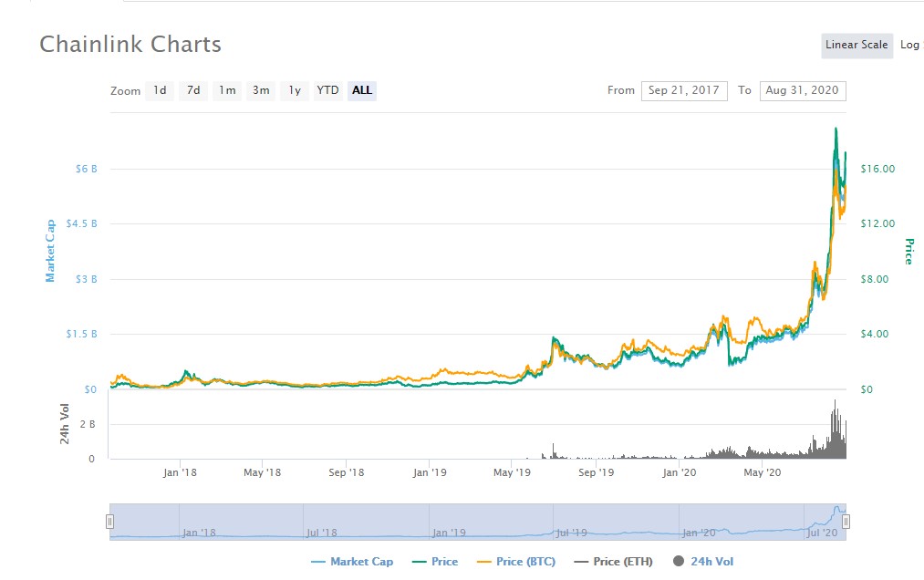The height and width of the screenshot is (580, 924).
Task: Switch chart zoom to 1m
Action: click(x=227, y=90)
